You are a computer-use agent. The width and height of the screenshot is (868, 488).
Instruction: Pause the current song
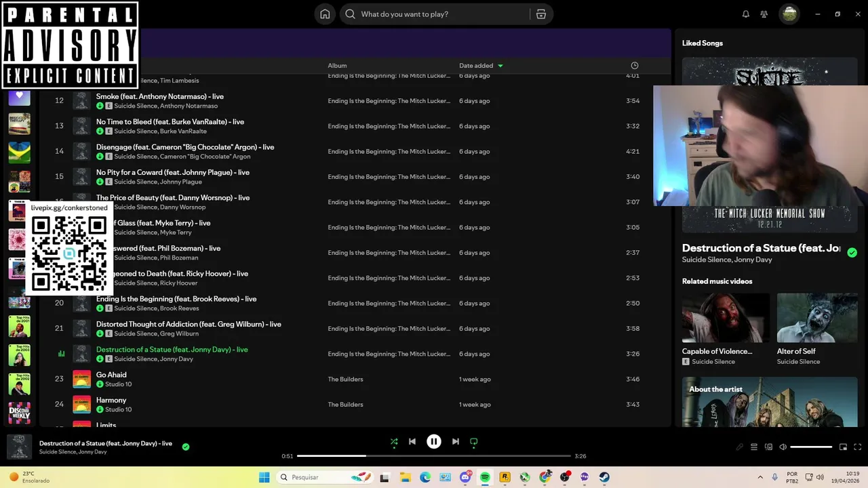click(434, 442)
